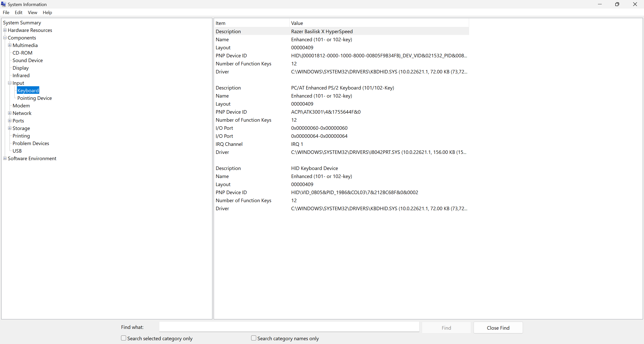The image size is (644, 344).
Task: Select the USB category
Action: pos(17,151)
